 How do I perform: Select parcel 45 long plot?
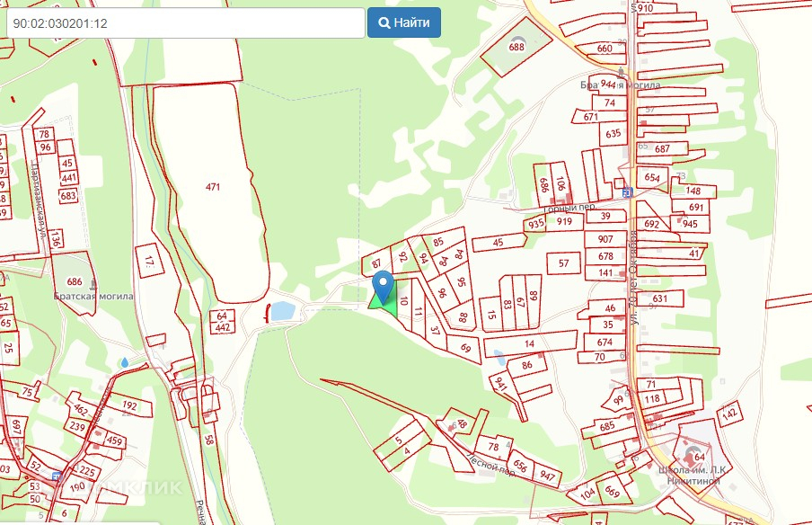tap(499, 242)
